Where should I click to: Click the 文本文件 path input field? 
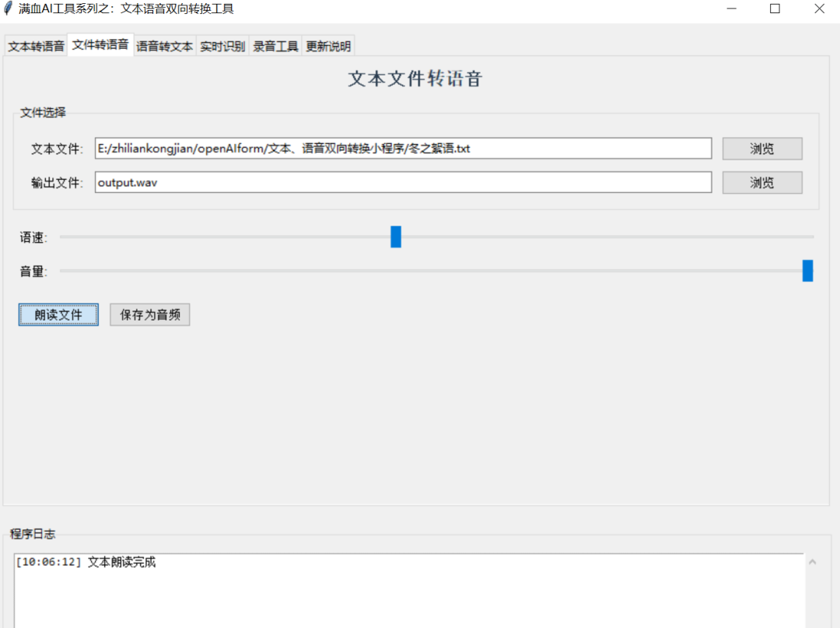(x=403, y=149)
